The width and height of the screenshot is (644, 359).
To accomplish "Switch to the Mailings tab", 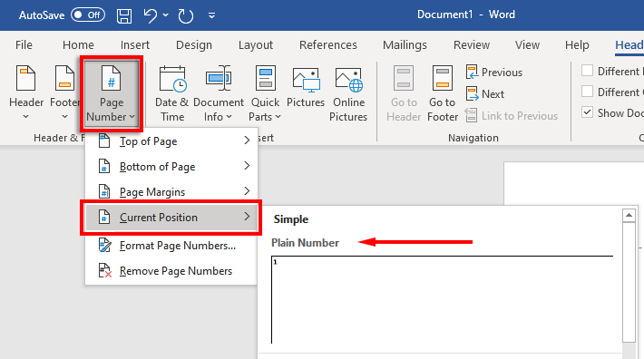I will (x=405, y=44).
